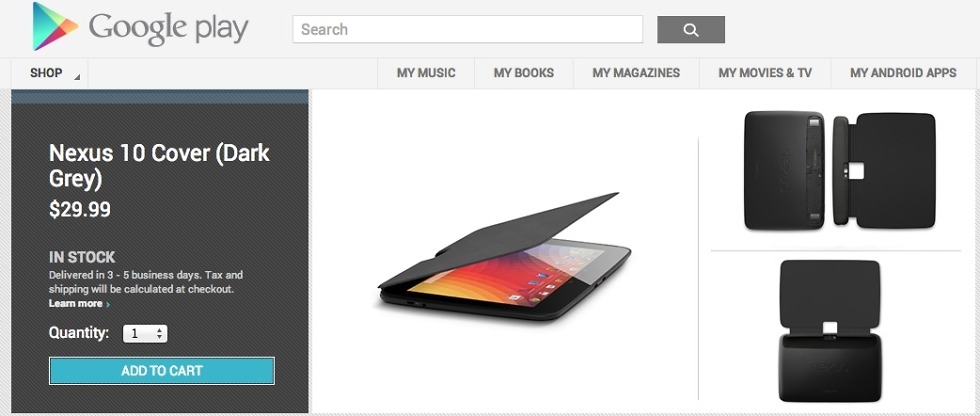980x416 pixels.
Task: View the back-and-open cover thumbnail
Action: (x=839, y=171)
